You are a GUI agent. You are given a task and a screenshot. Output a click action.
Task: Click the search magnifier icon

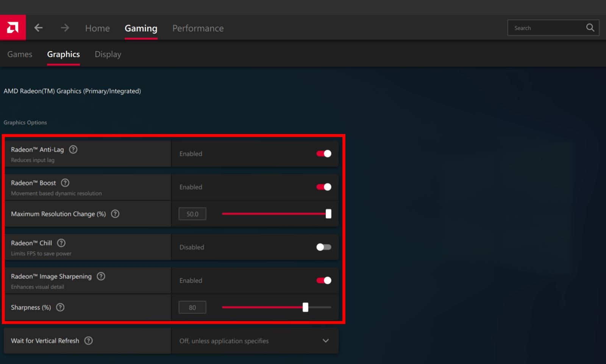click(x=590, y=27)
